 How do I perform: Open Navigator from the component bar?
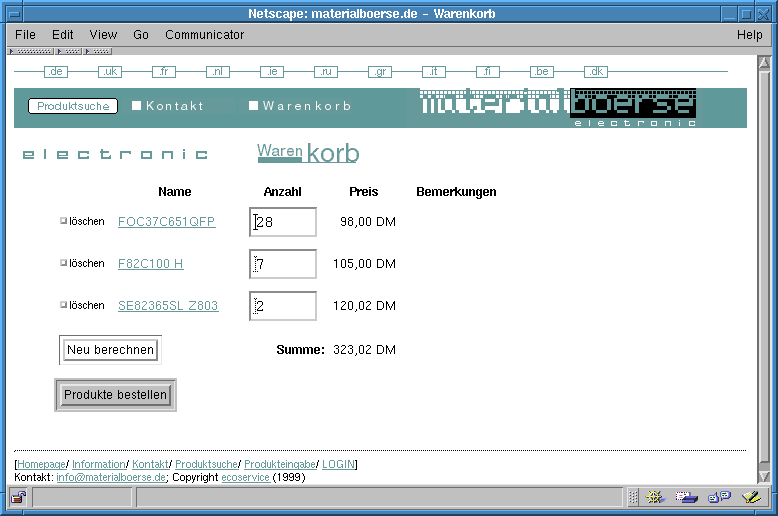pyautogui.click(x=656, y=497)
